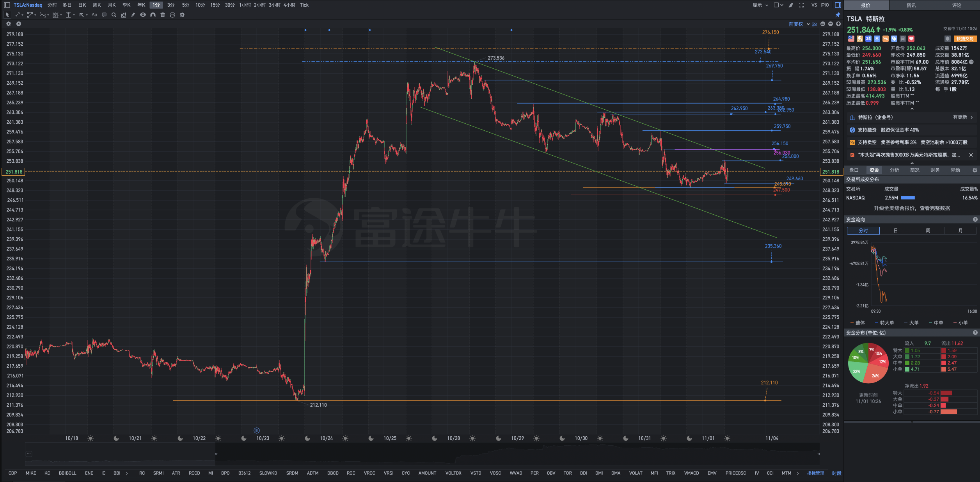Viewport: 980px width, 482px height.
Task: Select 日 in capital flow period
Action: (x=896, y=231)
